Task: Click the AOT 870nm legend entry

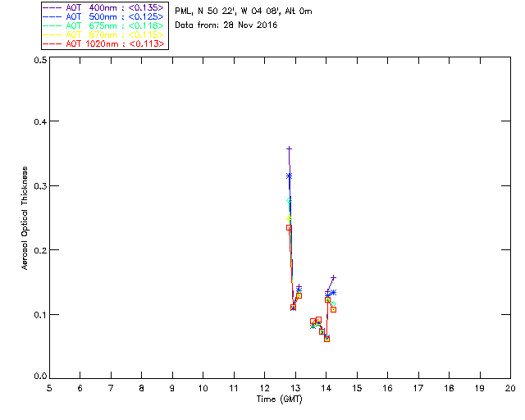Action: pos(104,34)
